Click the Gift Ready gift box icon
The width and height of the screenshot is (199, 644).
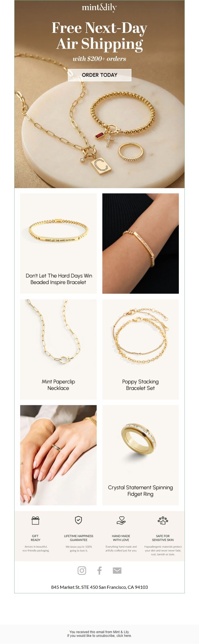36,520
